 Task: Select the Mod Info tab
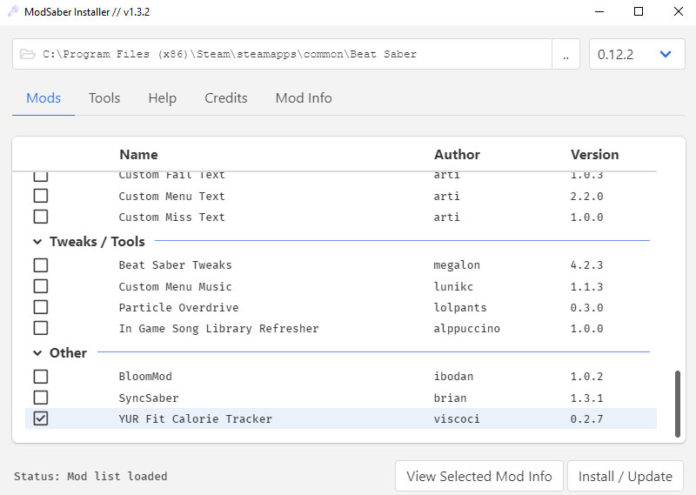pos(303,98)
